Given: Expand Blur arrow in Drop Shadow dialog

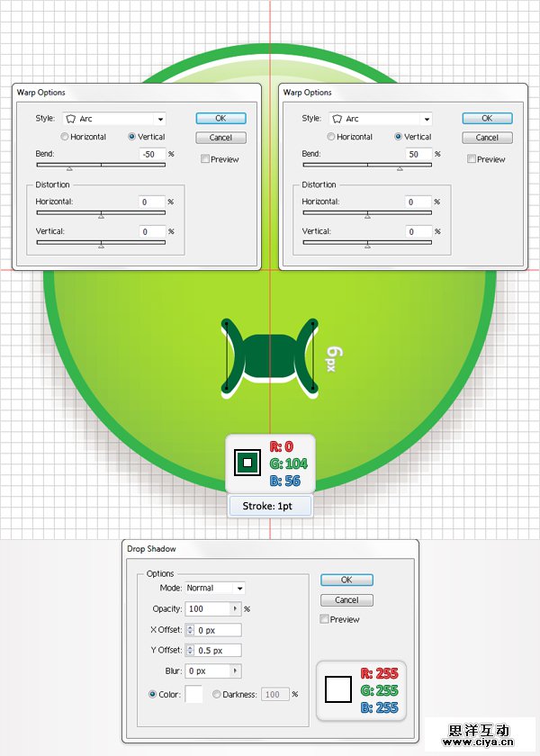Looking at the screenshot, I should click(x=235, y=670).
